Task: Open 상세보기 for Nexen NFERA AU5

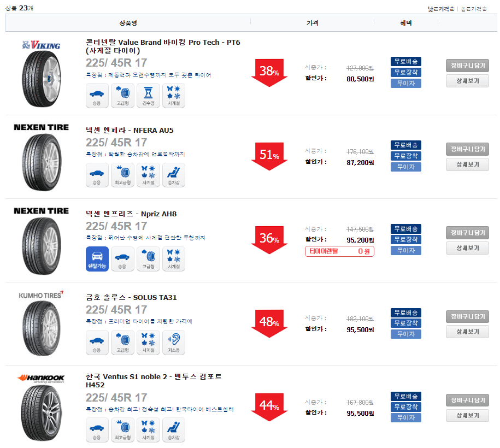Action: pos(467,164)
